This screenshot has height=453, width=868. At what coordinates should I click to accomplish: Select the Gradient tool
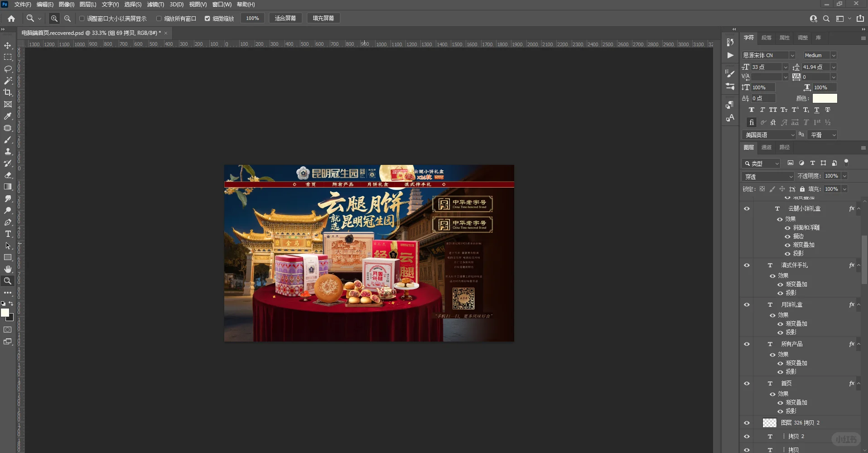[8, 187]
